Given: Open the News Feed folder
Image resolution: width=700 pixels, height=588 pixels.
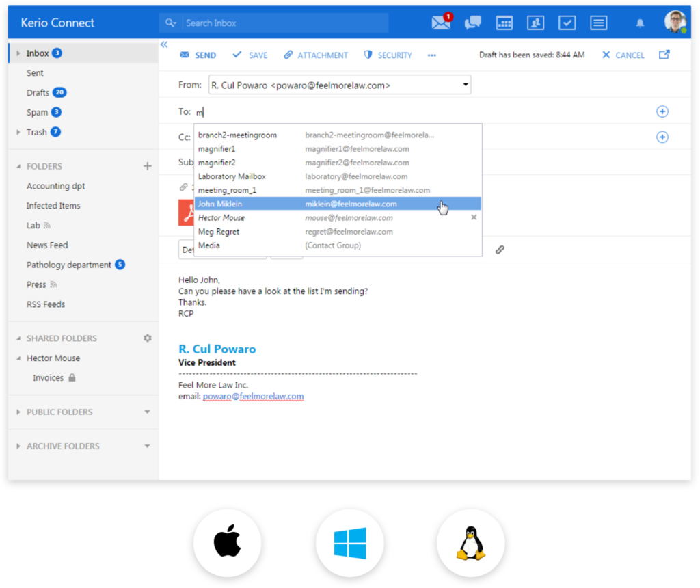Looking at the screenshot, I should 47,245.
